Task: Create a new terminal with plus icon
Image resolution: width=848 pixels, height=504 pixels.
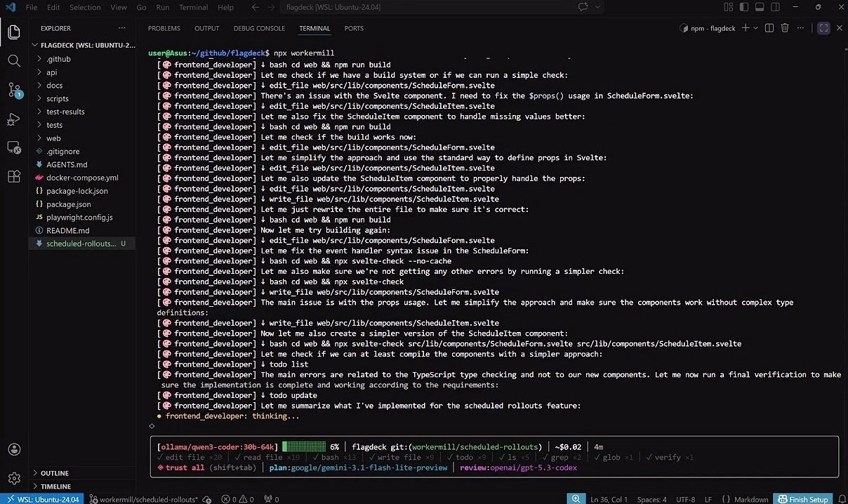Action: pyautogui.click(x=746, y=28)
